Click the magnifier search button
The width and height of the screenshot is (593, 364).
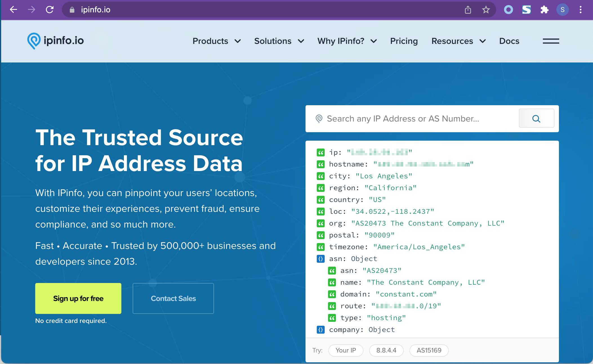(x=536, y=118)
